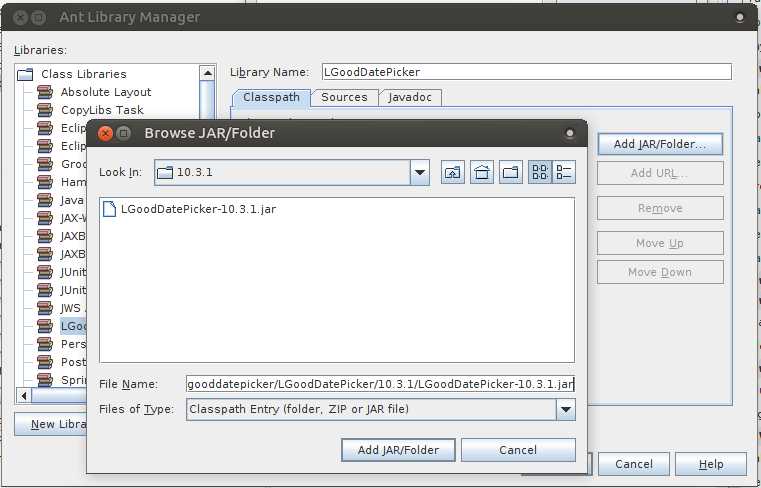This screenshot has height=488, width=761.
Task: Confirm with Add JAR/Folder button in Browse dialog
Action: pyautogui.click(x=398, y=450)
